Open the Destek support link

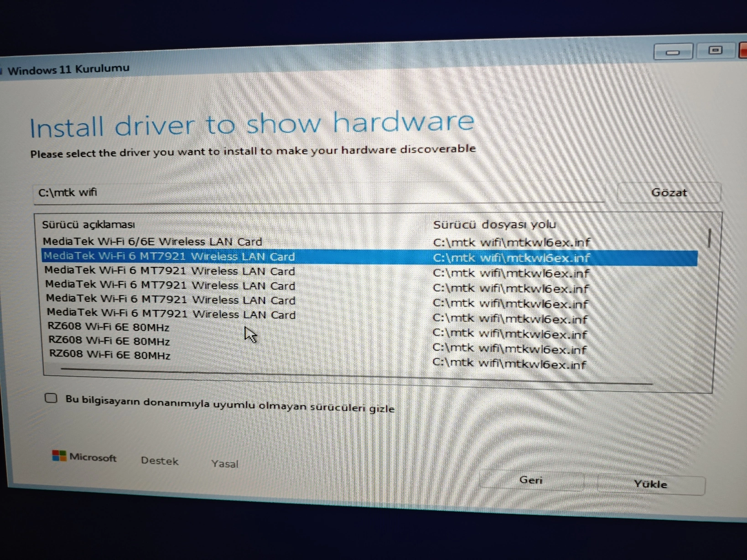click(160, 461)
